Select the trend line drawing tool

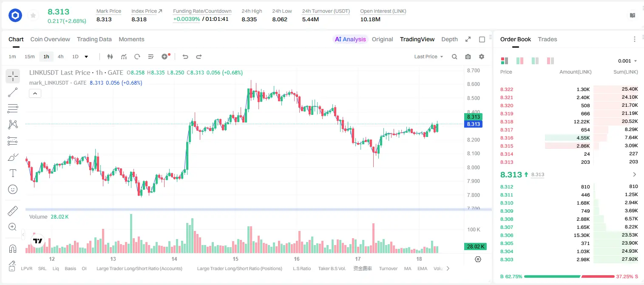tap(13, 92)
